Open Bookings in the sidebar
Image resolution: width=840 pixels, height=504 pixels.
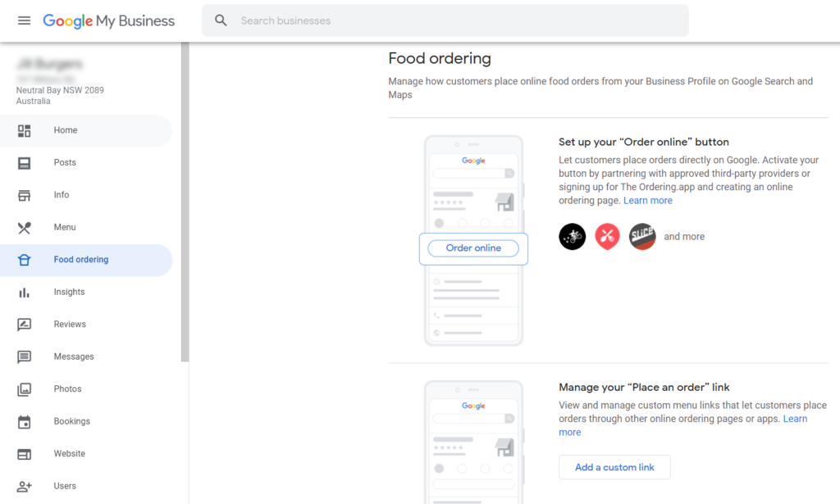[x=72, y=421]
